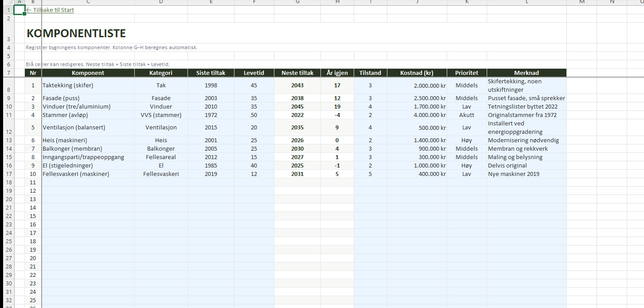Viewport: 644px width, 308px height.
Task: Click the År igjen cell showing -4
Action: [337, 115]
